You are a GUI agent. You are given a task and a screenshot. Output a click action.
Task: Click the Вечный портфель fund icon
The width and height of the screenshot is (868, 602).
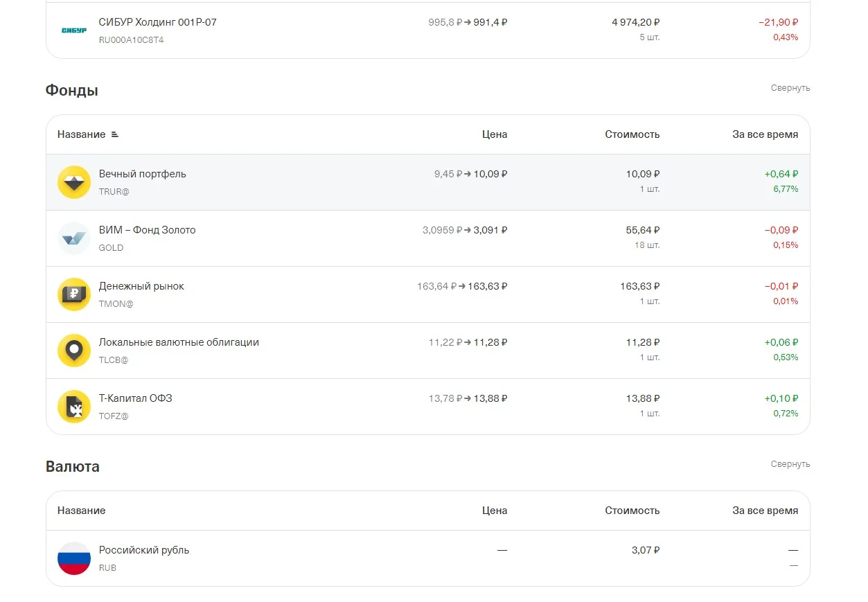pos(74,182)
